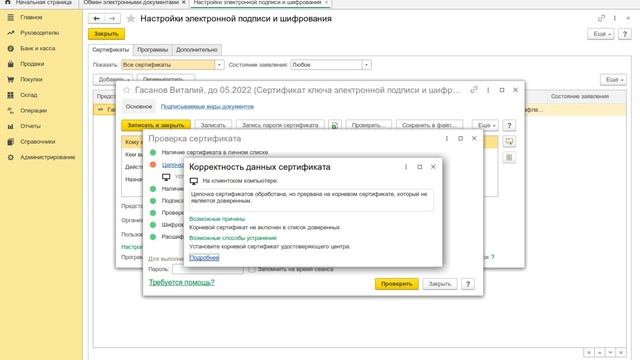This screenshot has width=640, height=360.
Task: Click the Пароль input field
Action: tap(208, 269)
